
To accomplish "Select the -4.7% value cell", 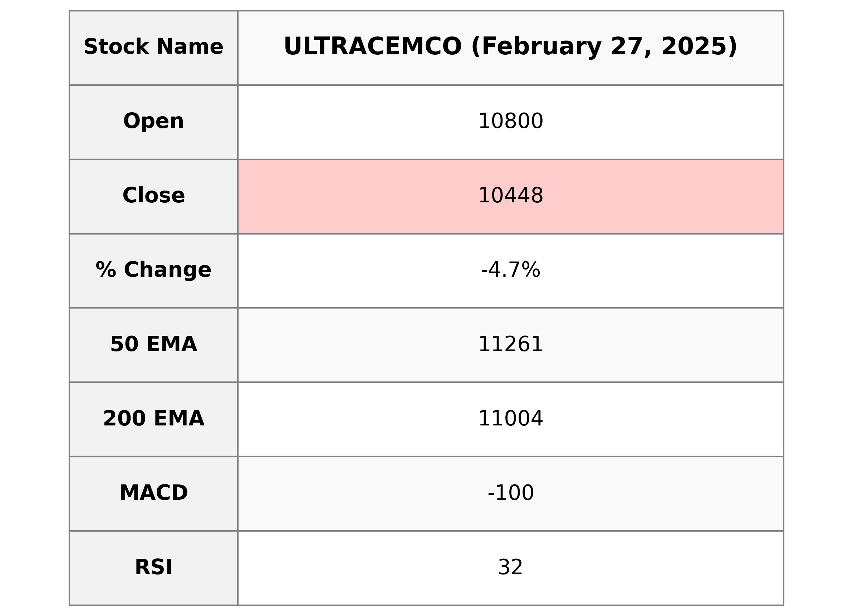I will click(x=510, y=270).
